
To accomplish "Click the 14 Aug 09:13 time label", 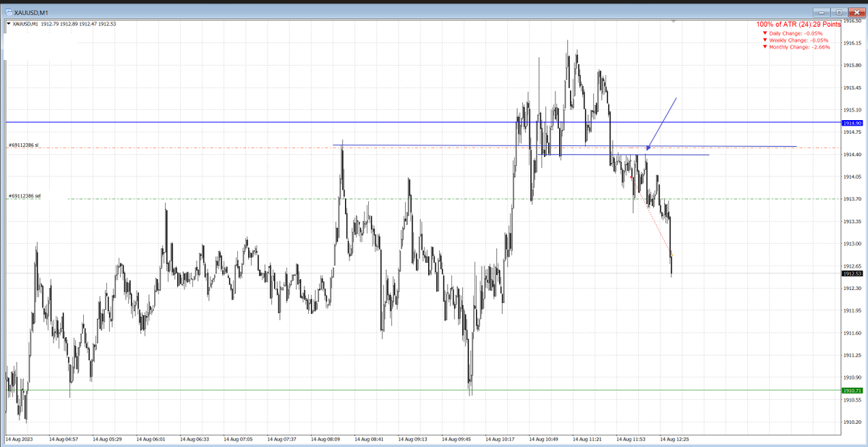I will coord(412,438).
